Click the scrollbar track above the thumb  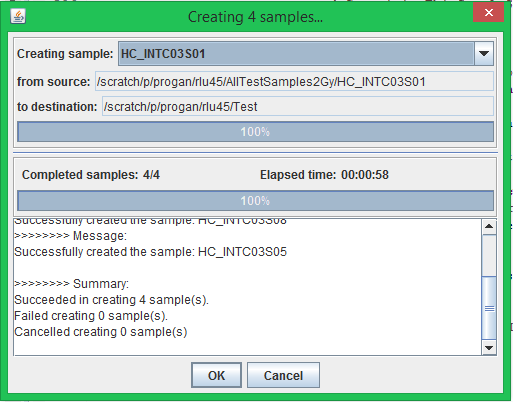tap(489, 255)
